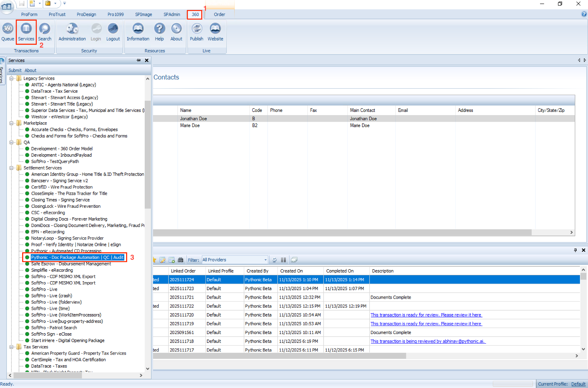
Task: Open Administration in the Security group
Action: coord(72,32)
